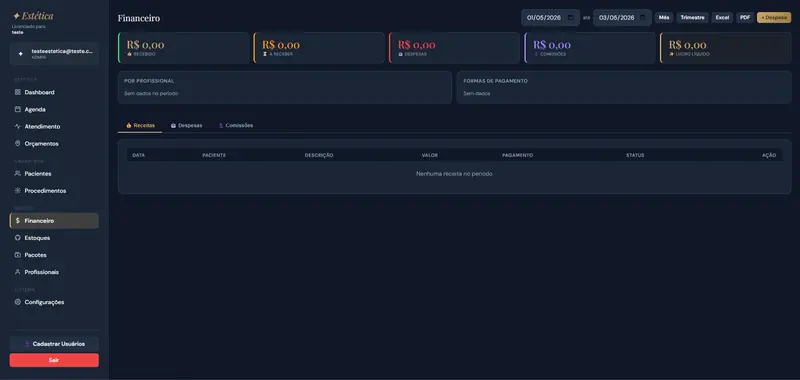
Task: Click the icon on the Lucro Líquido card
Action: click(x=671, y=54)
